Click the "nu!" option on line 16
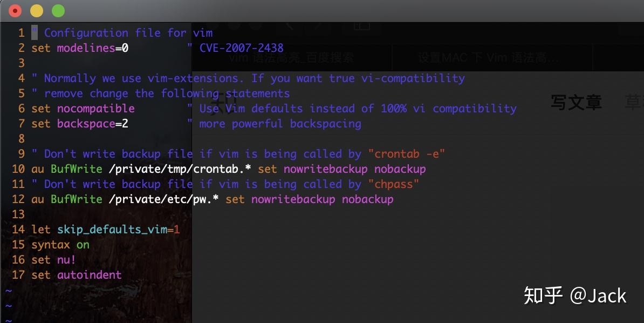The width and height of the screenshot is (644, 323). point(66,260)
